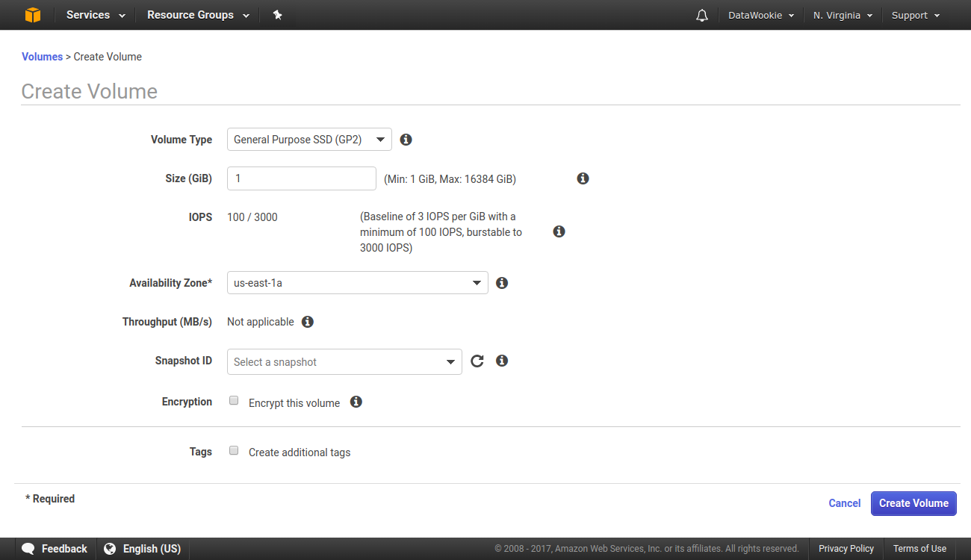This screenshot has height=560, width=971.
Task: Click info icon next to Availability Zone
Action: pos(502,283)
